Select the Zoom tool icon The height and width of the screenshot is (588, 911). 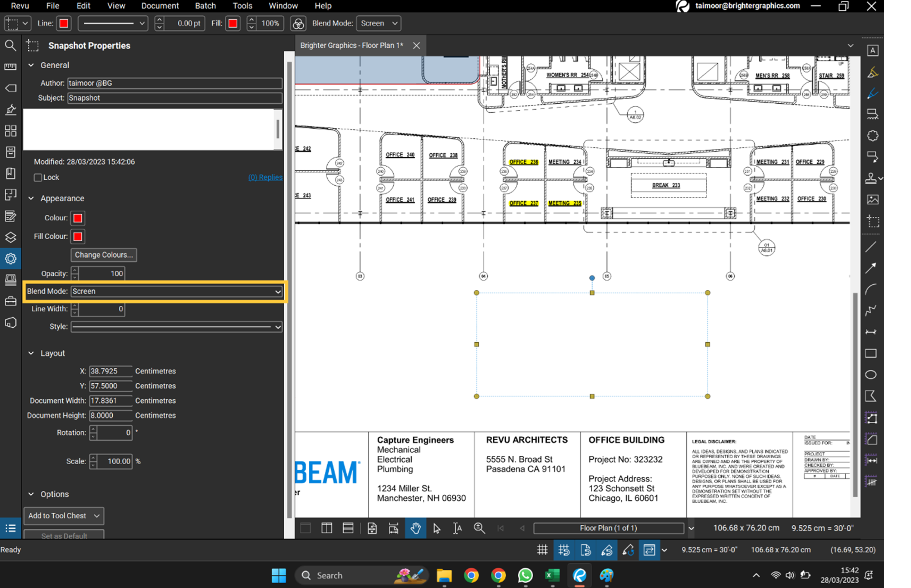[x=479, y=528]
